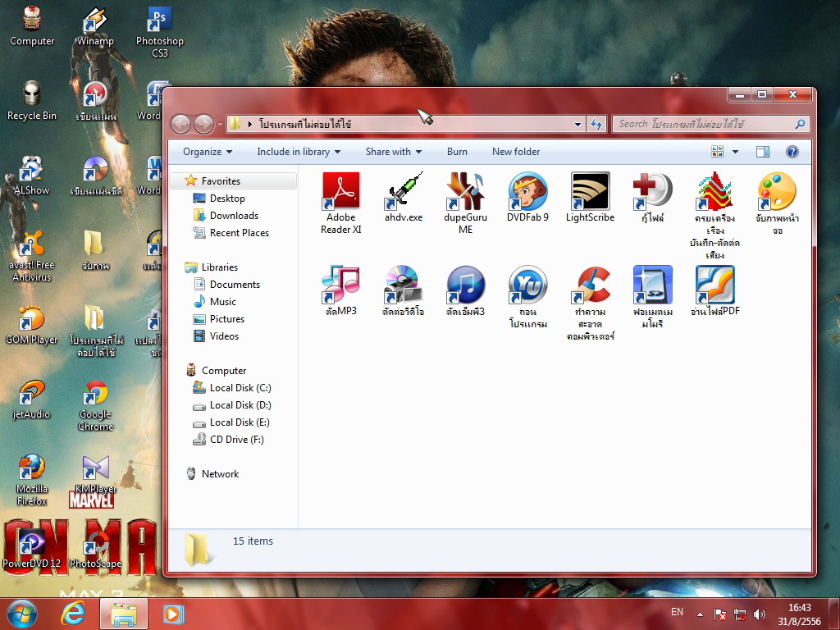
Task: Go forward with the Forward button
Action: click(x=203, y=125)
